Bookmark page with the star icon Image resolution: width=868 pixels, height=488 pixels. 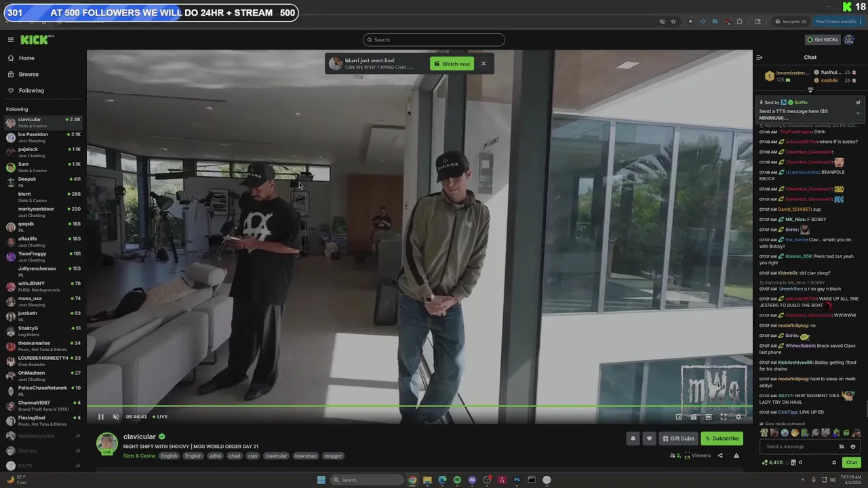673,21
